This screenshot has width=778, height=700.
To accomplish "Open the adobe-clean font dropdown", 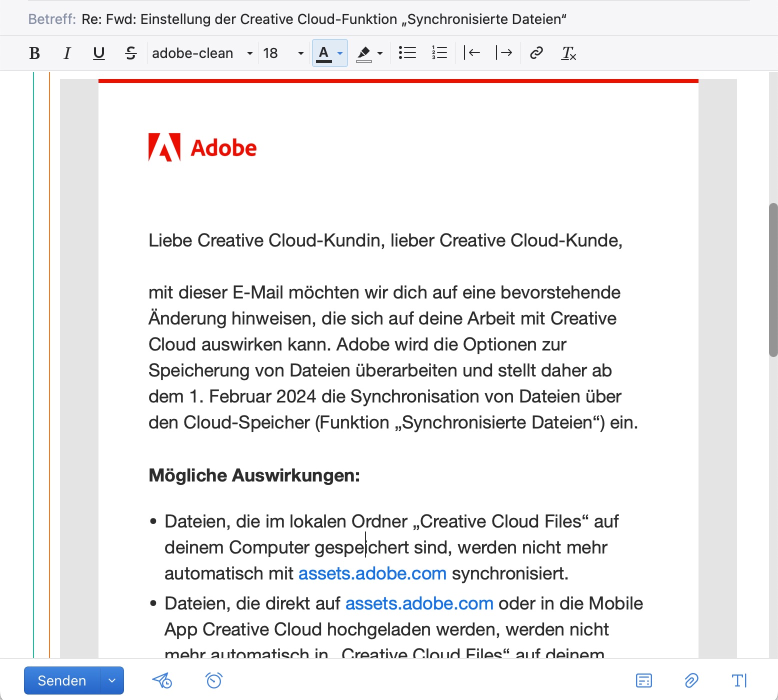I will pyautogui.click(x=202, y=53).
